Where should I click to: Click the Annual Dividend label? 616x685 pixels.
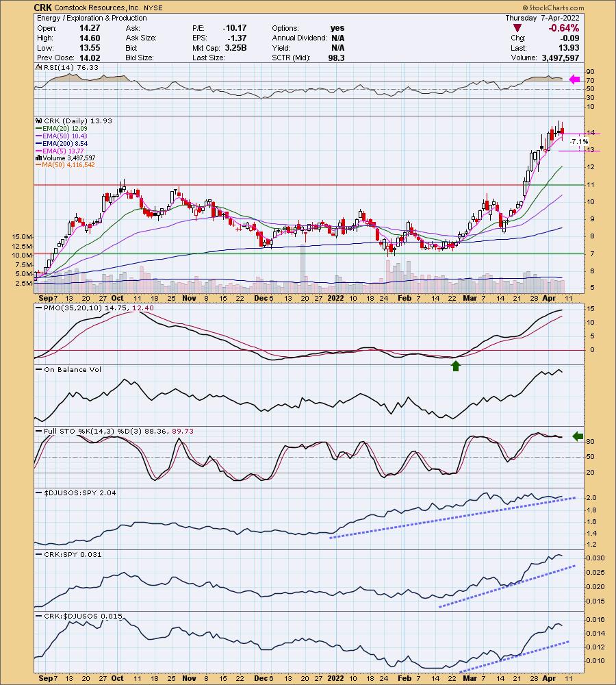(300, 38)
